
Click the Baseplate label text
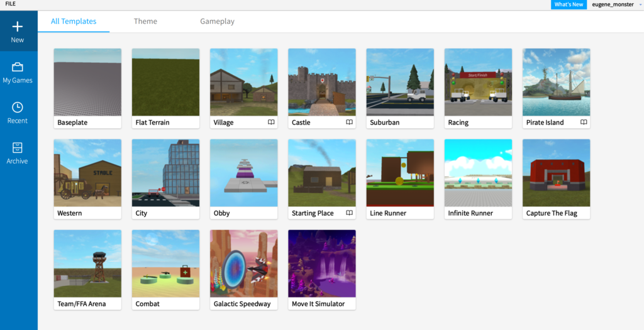pyautogui.click(x=72, y=123)
